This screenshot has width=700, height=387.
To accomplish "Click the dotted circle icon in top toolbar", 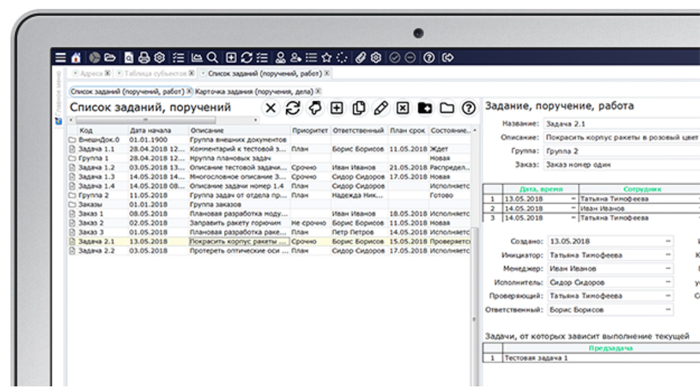I will tap(342, 58).
